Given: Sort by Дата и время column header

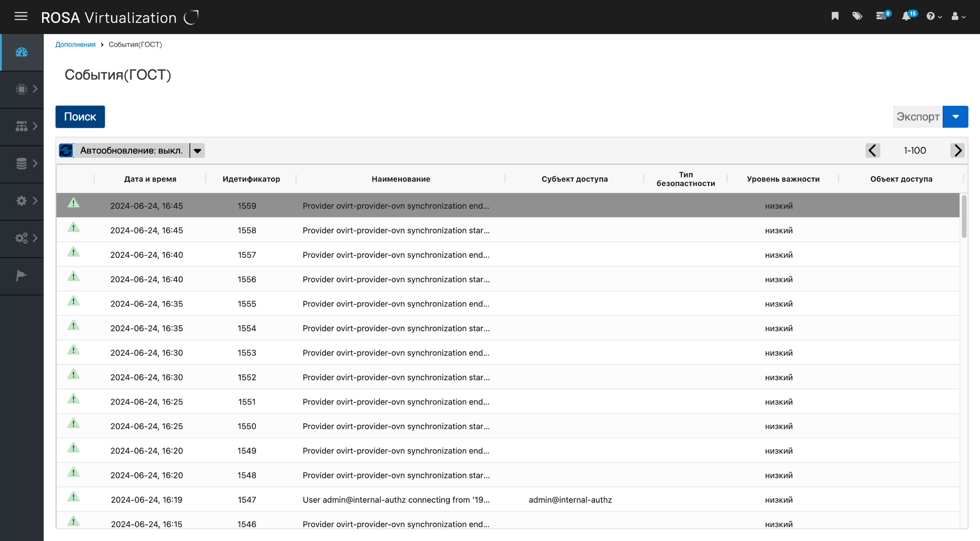Looking at the screenshot, I should pos(150,179).
